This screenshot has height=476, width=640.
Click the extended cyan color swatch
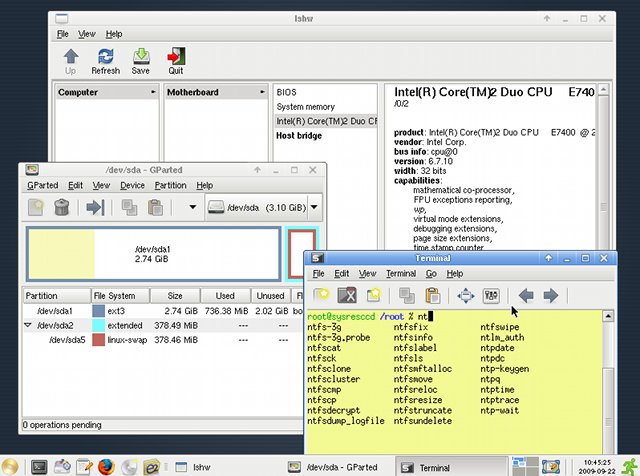point(98,325)
